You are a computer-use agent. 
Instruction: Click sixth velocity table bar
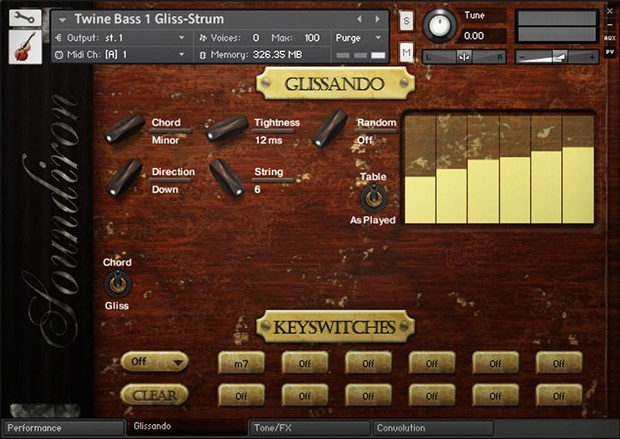click(x=578, y=185)
